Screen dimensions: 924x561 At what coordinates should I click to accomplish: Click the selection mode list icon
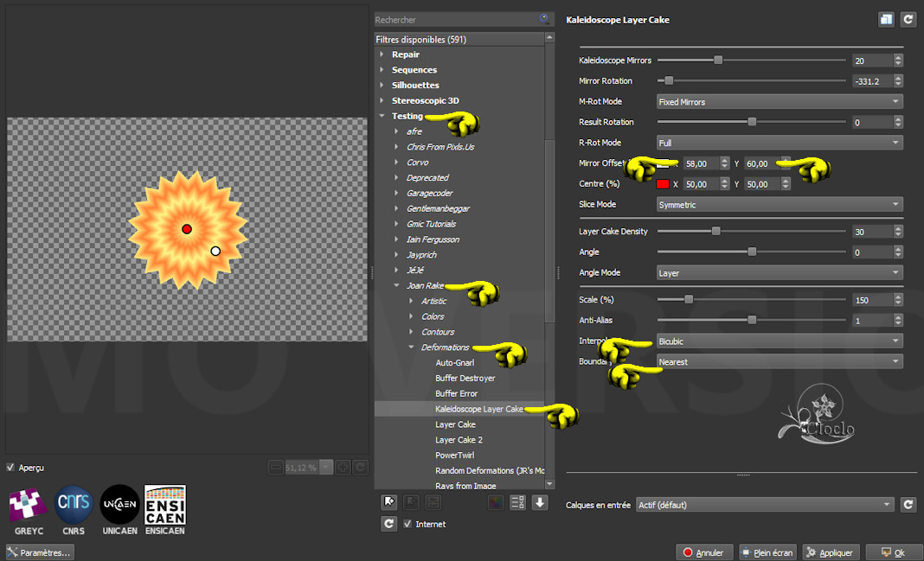coord(518,502)
